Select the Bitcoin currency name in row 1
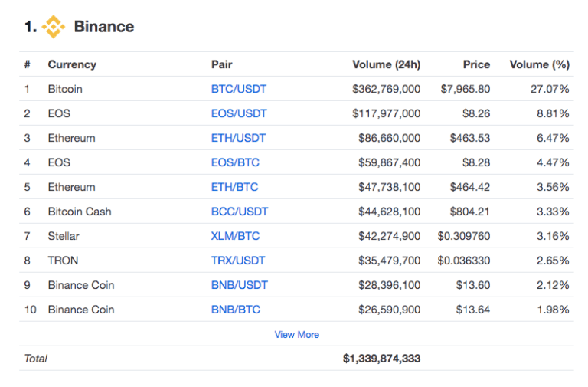 [65, 89]
